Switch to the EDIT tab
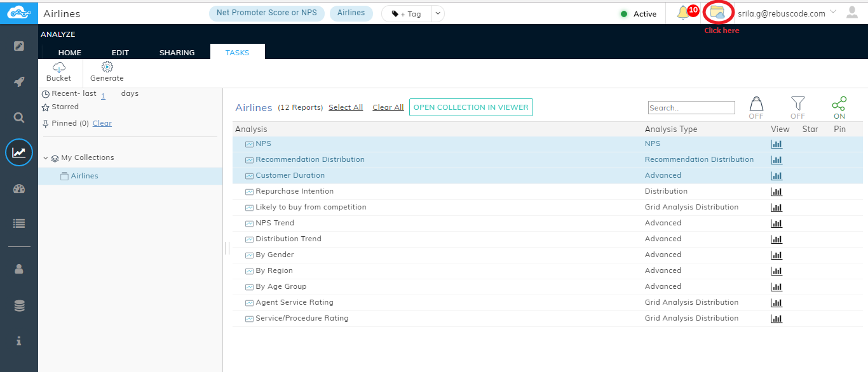Image resolution: width=868 pixels, height=372 pixels. coord(120,53)
